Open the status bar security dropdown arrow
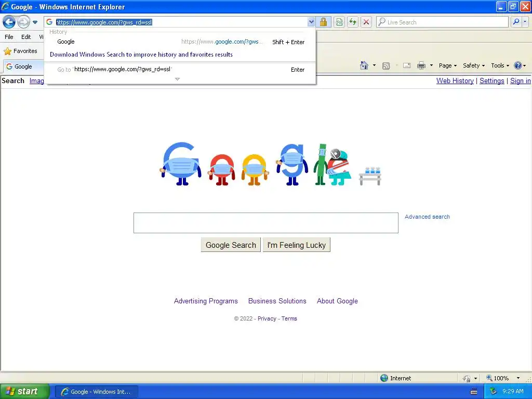This screenshot has width=532, height=399. click(475, 378)
